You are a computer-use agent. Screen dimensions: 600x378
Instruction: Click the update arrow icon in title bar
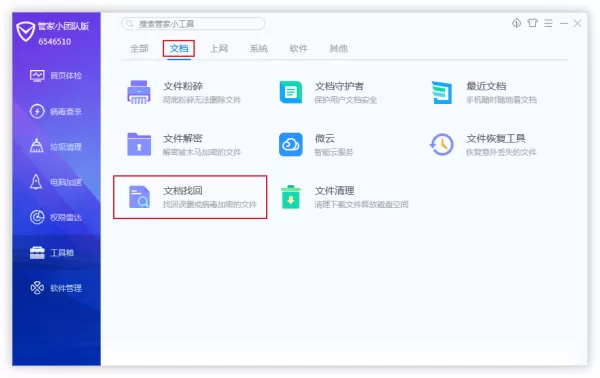point(516,23)
